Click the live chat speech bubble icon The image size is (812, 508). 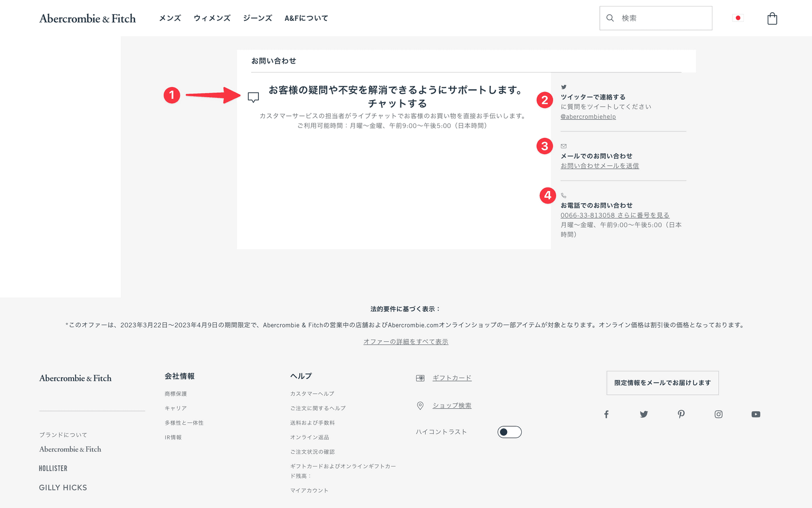pyautogui.click(x=253, y=97)
